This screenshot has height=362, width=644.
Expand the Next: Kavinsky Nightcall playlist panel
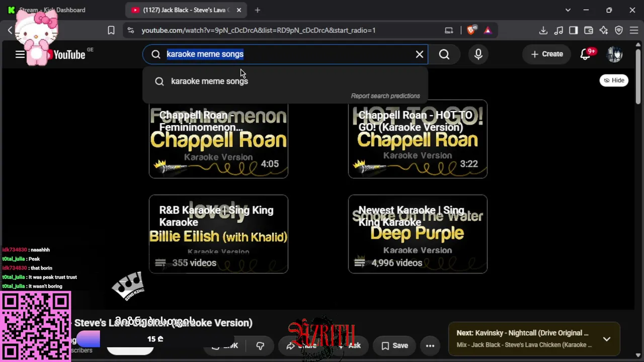[x=607, y=339]
